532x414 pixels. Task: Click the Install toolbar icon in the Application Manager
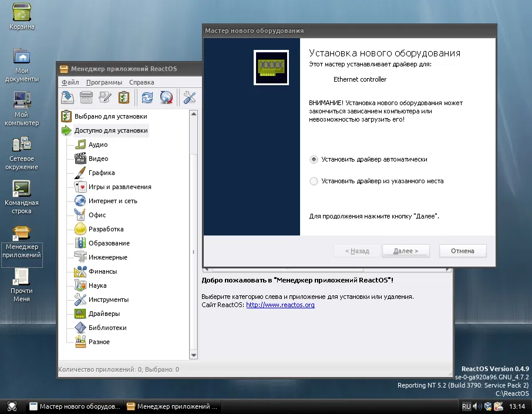pyautogui.click(x=68, y=97)
